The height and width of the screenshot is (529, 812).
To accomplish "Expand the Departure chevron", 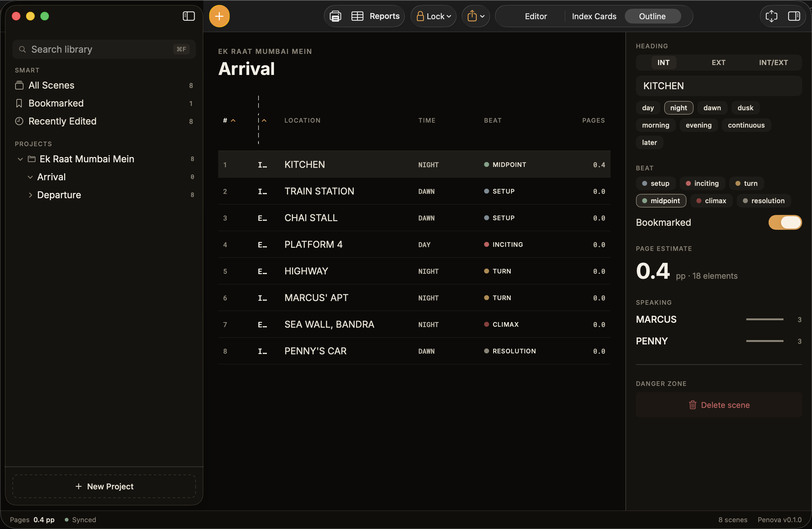I will (30, 195).
